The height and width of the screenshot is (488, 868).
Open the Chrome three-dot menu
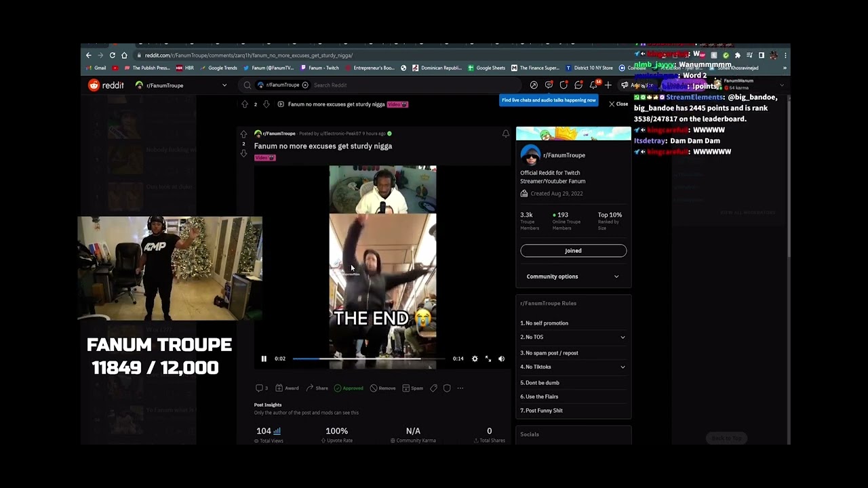[785, 56]
